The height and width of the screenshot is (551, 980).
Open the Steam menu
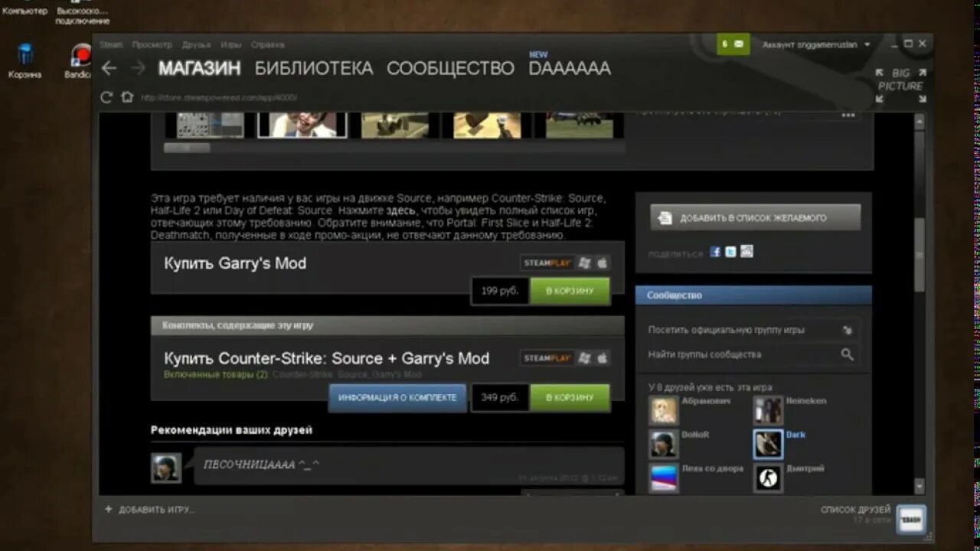pyautogui.click(x=111, y=44)
